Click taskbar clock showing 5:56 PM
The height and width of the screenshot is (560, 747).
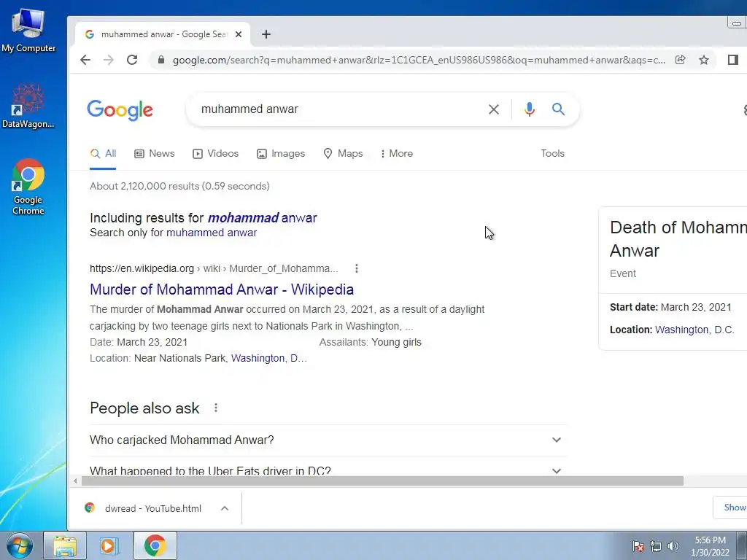point(710,546)
